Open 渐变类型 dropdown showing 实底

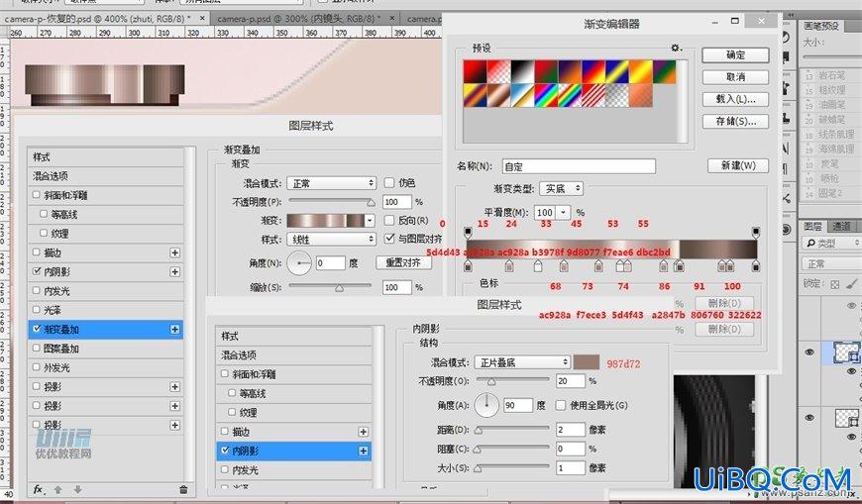(561, 188)
